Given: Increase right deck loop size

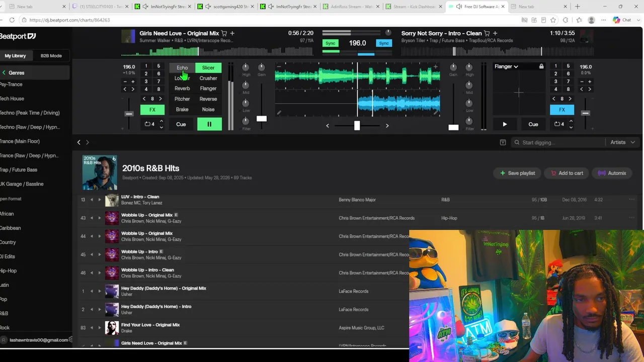Looking at the screenshot, I should [x=571, y=121].
